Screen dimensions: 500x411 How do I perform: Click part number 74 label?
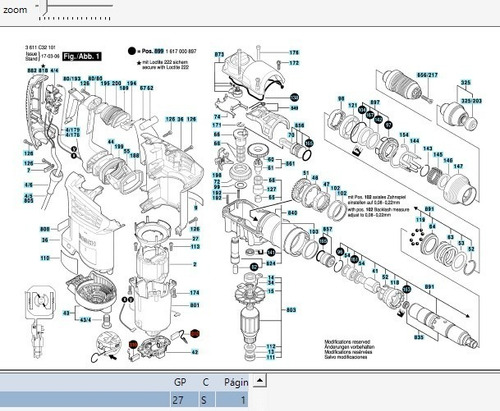coord(217,117)
